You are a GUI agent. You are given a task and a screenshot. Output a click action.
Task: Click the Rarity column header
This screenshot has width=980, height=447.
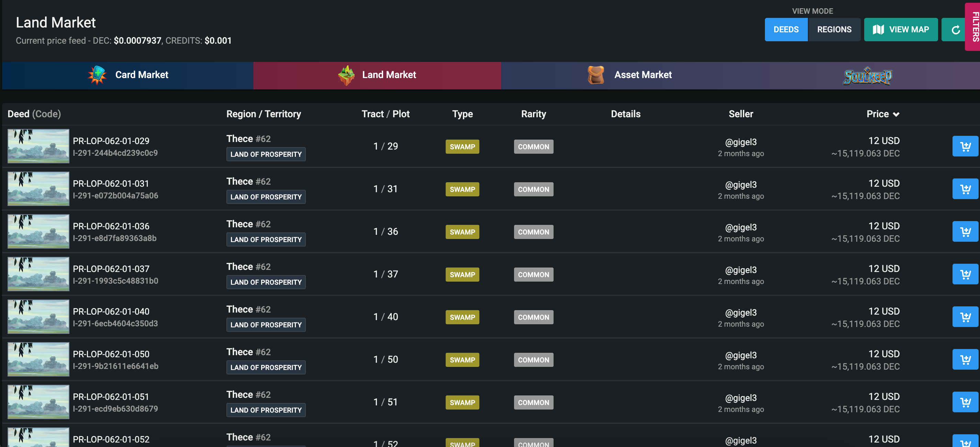[x=533, y=114]
